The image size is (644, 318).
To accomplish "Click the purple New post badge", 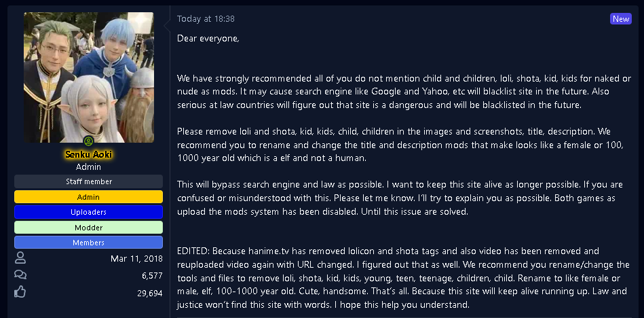I will click(x=621, y=19).
